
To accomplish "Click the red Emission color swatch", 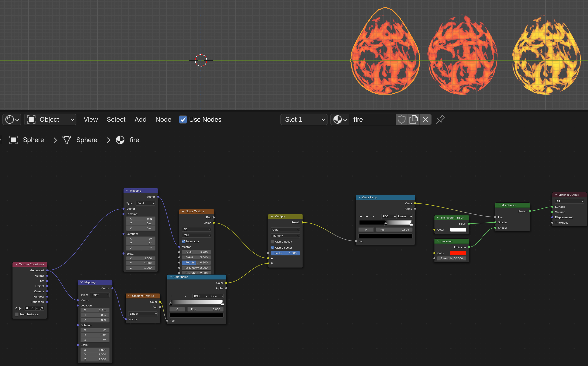I will pyautogui.click(x=458, y=253).
